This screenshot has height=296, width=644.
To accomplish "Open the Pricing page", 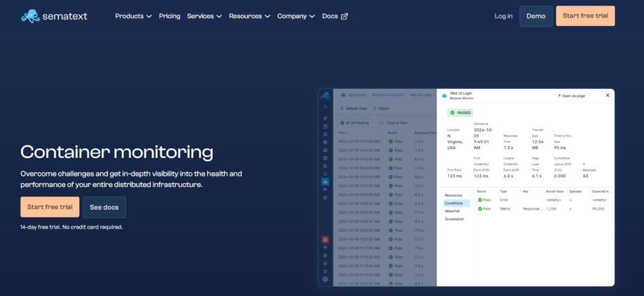I will (x=170, y=16).
